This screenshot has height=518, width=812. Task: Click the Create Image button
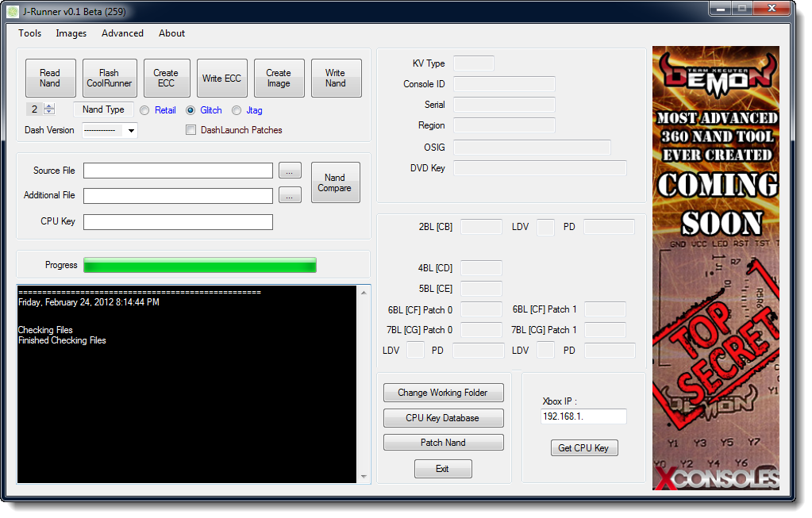[279, 79]
